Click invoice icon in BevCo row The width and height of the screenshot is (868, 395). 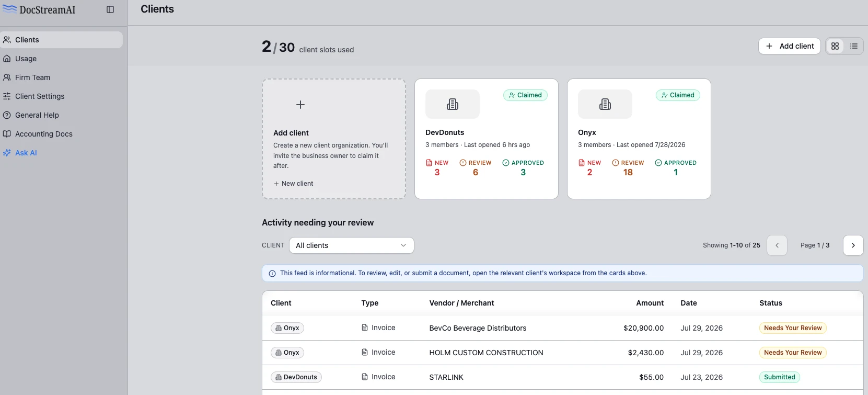point(365,328)
